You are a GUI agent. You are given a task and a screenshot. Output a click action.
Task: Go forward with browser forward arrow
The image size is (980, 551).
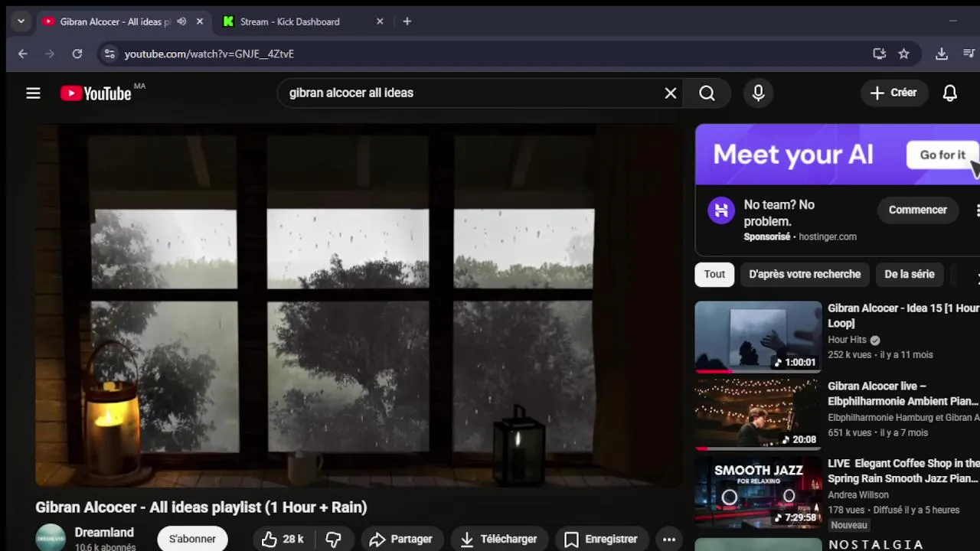(50, 54)
